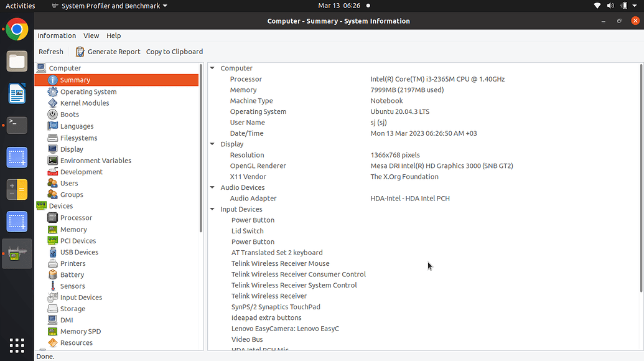Open the View menu
Image resolution: width=644 pixels, height=361 pixels.
[91, 35]
